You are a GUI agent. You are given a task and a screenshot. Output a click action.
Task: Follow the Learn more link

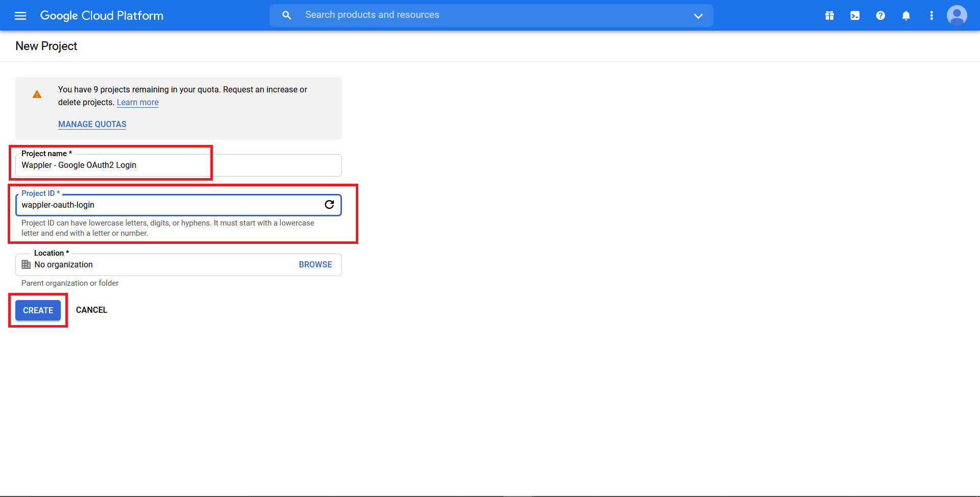click(x=138, y=102)
